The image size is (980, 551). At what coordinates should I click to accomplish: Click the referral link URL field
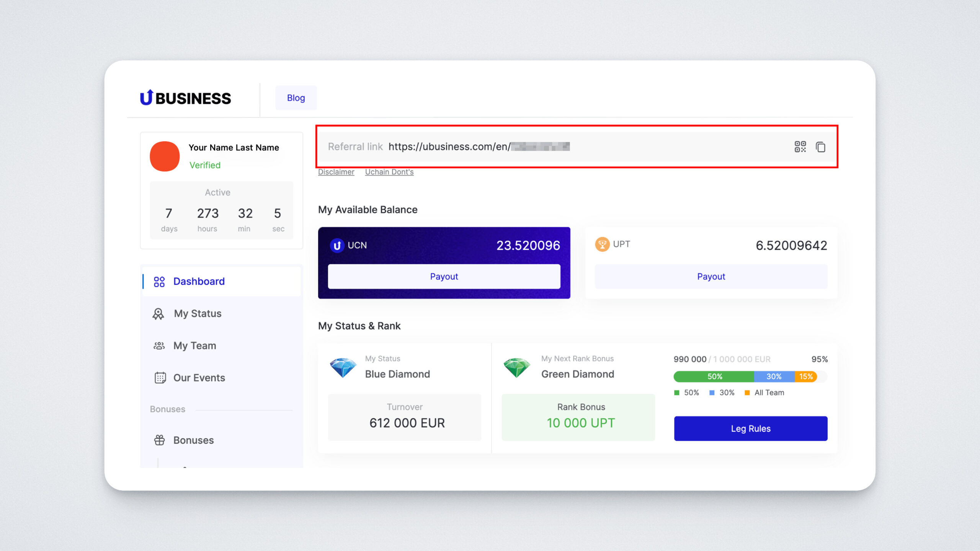tap(479, 147)
